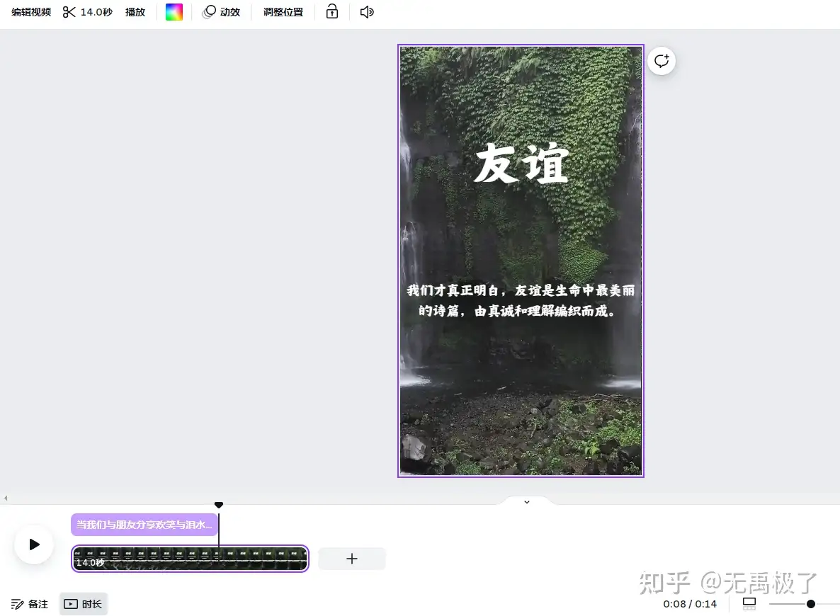The height and width of the screenshot is (616, 840).
Task: Click the 调整位置 position button
Action: pyautogui.click(x=283, y=12)
